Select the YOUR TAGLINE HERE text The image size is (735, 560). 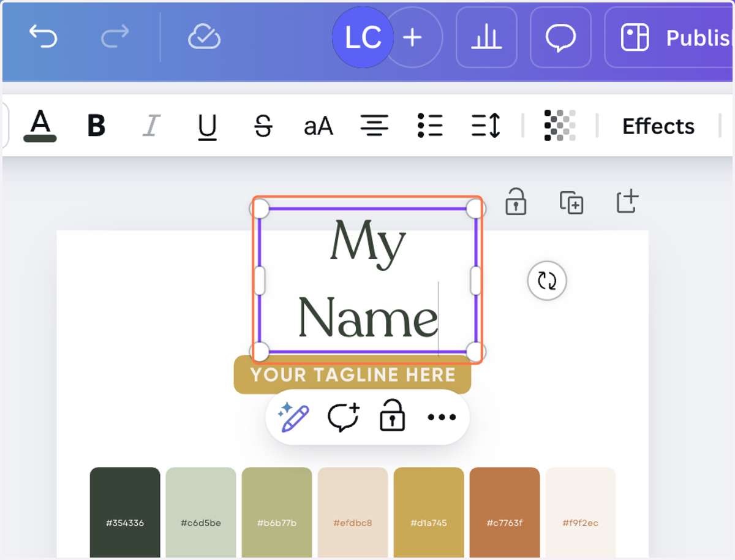click(353, 374)
